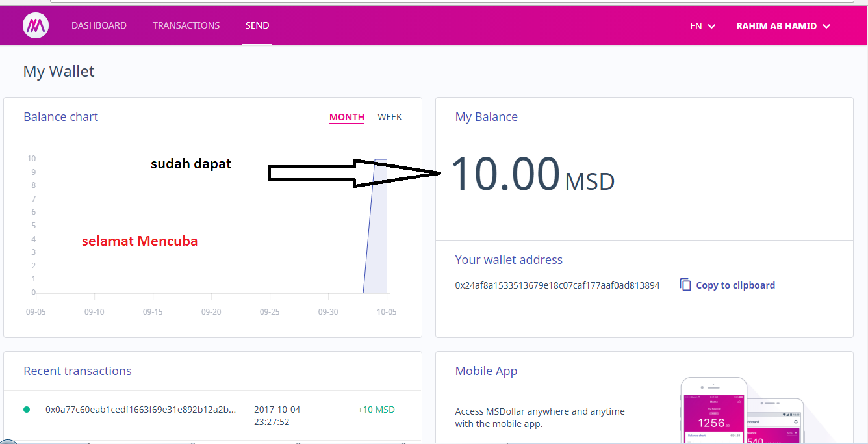Select the SEND tab

tap(257, 25)
